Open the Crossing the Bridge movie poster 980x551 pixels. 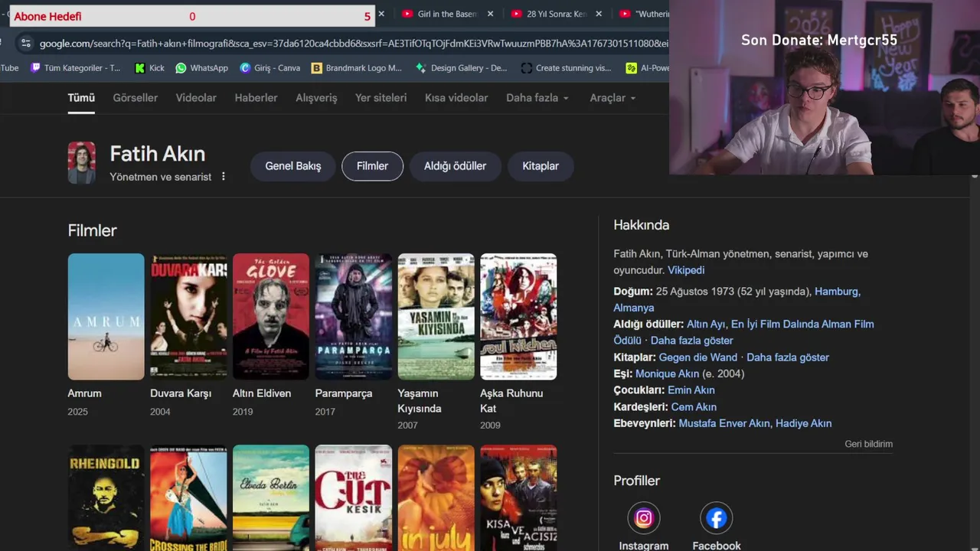[x=188, y=498]
